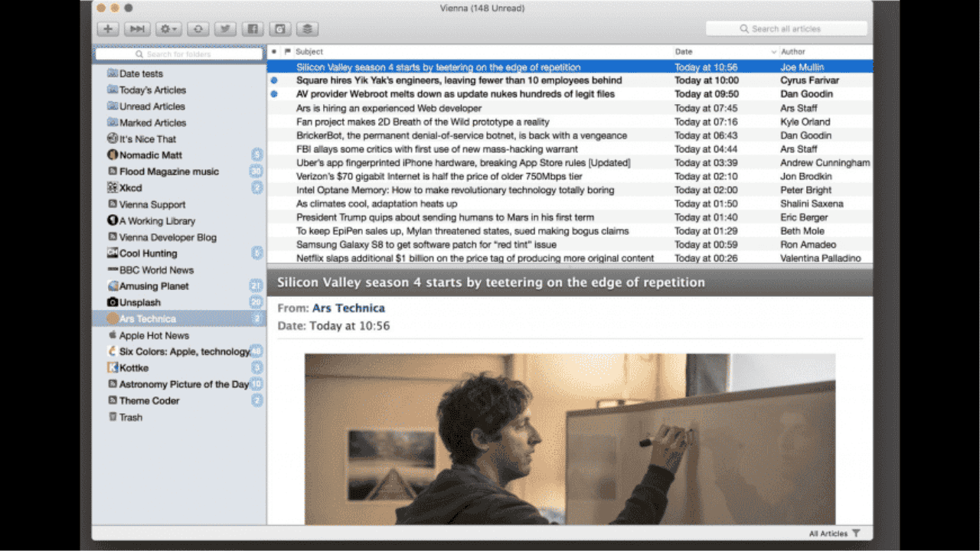Click the Xkcd feed icon

coord(113,187)
